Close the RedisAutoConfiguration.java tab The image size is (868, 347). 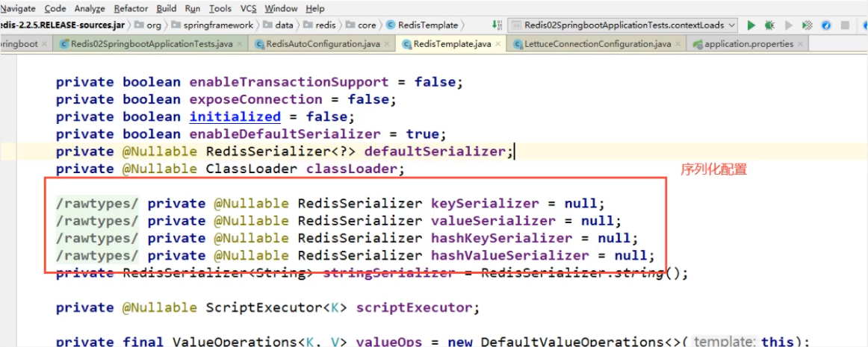pos(386,44)
